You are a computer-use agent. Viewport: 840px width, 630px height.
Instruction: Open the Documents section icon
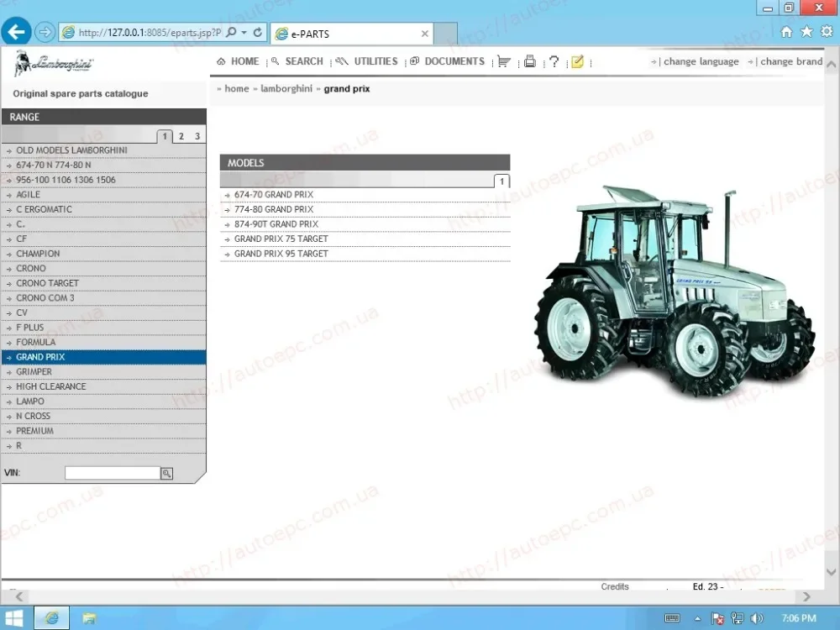click(447, 60)
